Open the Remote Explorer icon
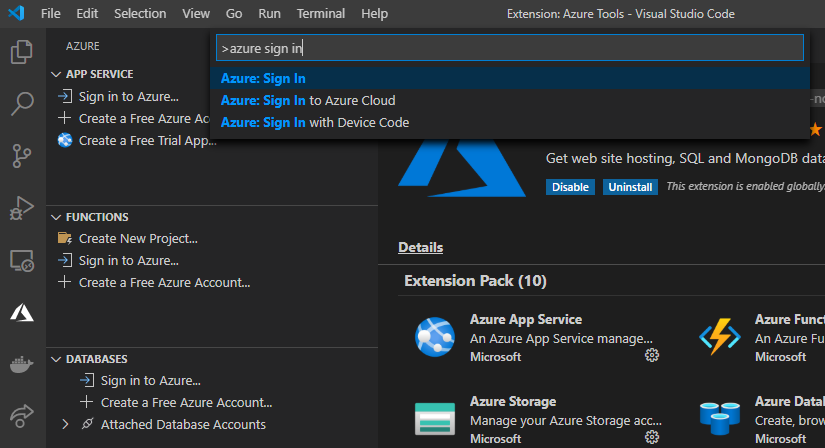This screenshot has width=825, height=448. pos(22,261)
